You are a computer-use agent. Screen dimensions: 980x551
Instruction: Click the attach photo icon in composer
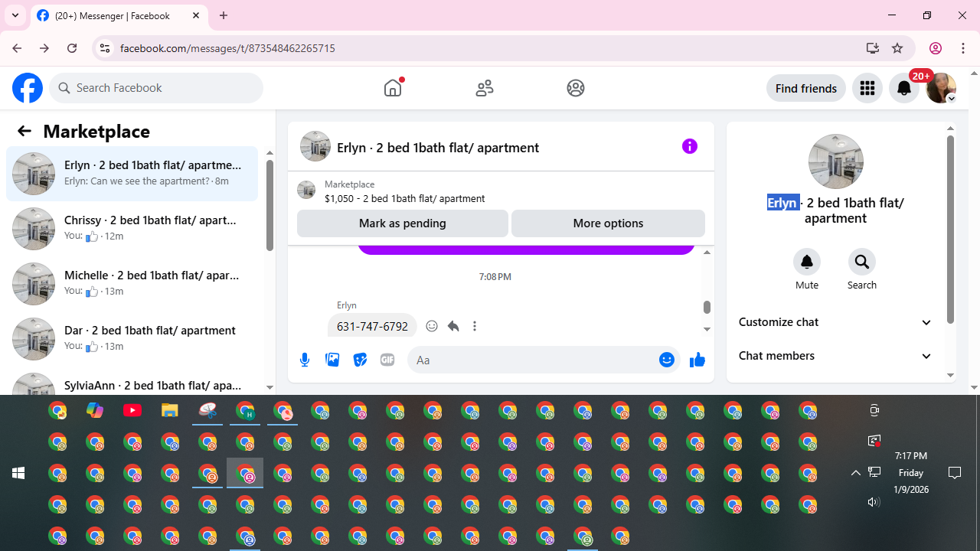[x=332, y=360]
